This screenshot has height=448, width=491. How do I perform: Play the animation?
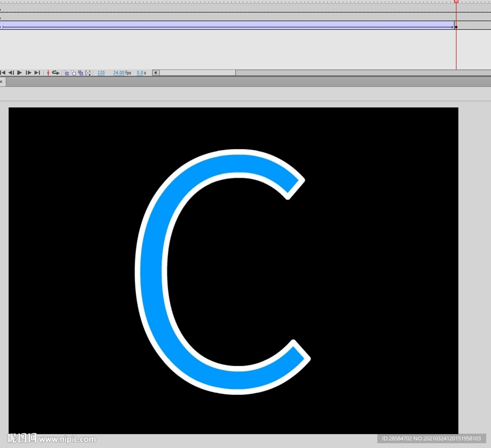coord(19,72)
